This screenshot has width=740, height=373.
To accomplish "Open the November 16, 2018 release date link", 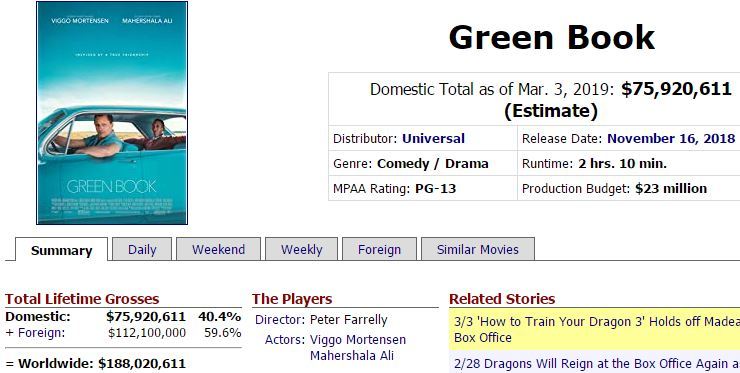I will [671, 138].
